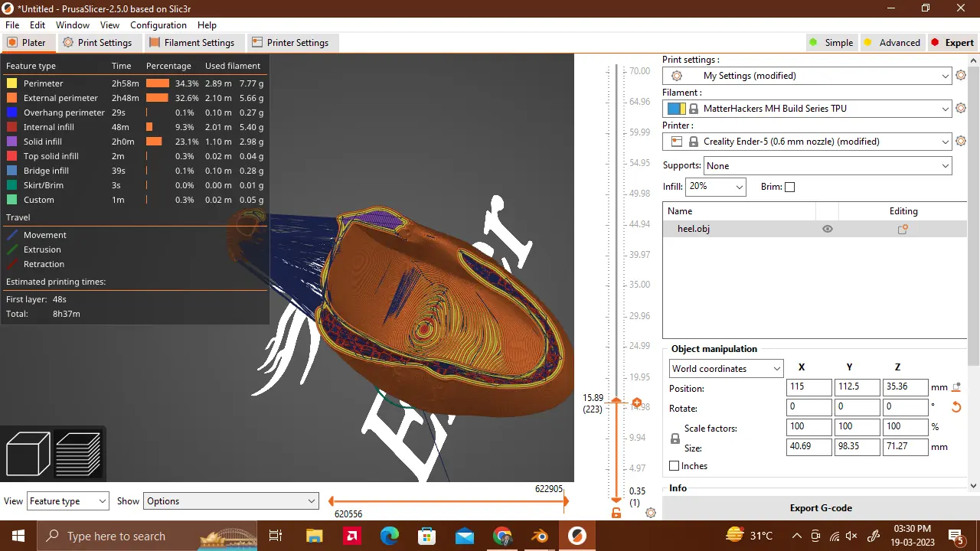Open the Configuration menu
The width and height of the screenshot is (980, 551).
pyautogui.click(x=158, y=25)
